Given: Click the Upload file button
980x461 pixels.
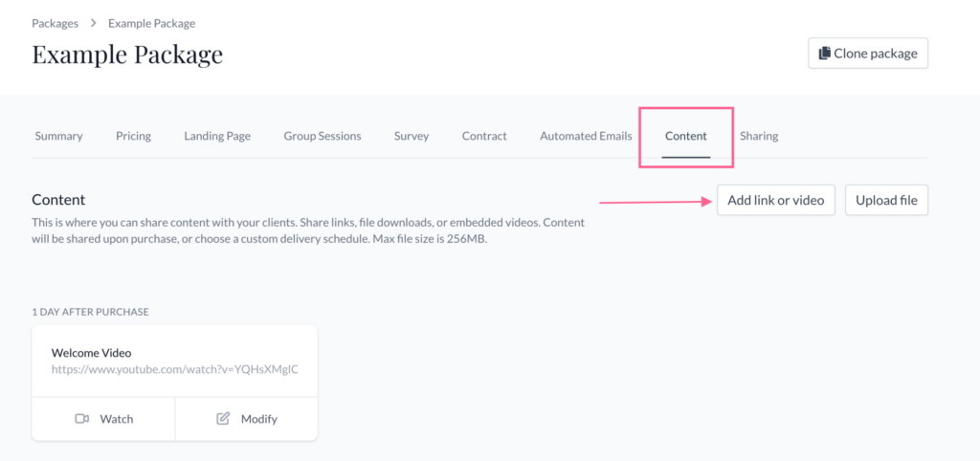Looking at the screenshot, I should click(x=886, y=201).
